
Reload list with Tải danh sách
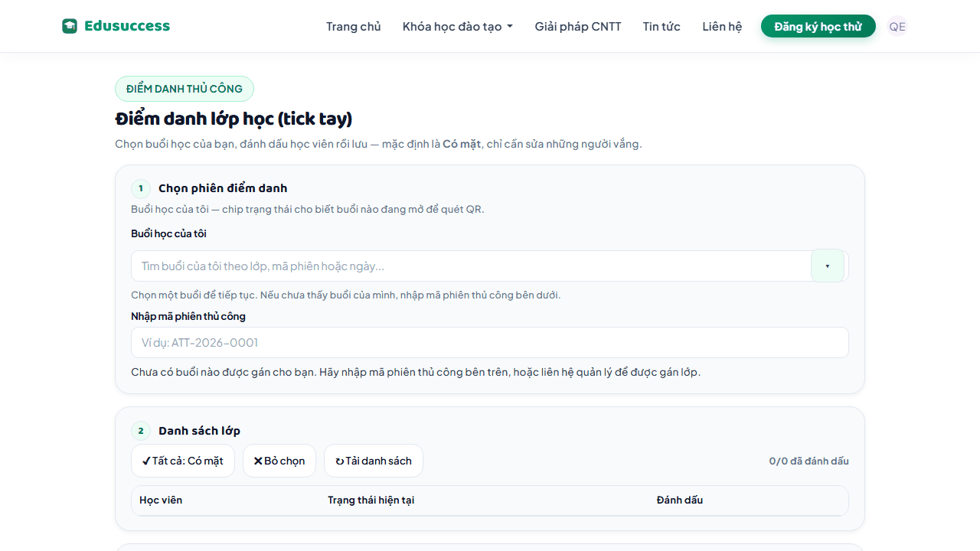pos(374,461)
